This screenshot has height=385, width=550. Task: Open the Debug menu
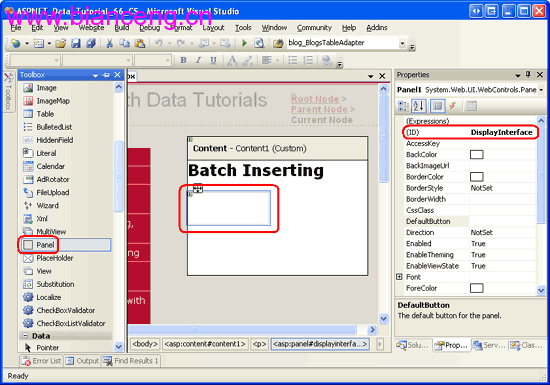(149, 28)
